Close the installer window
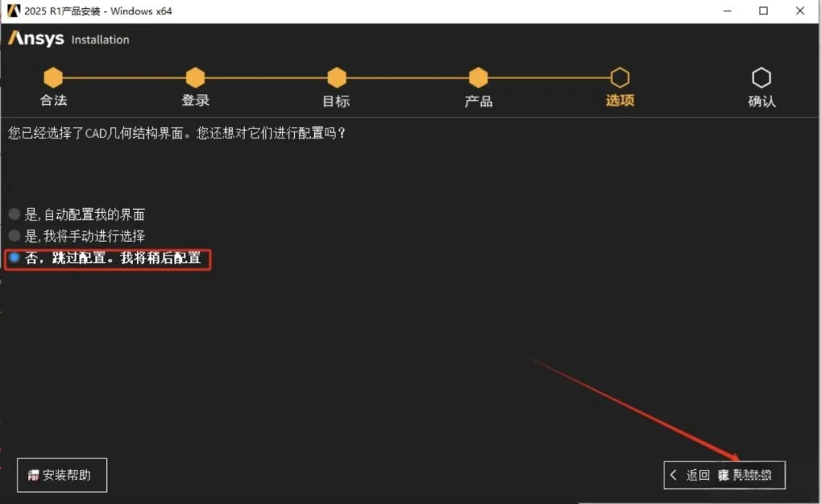The image size is (821, 504). (x=800, y=11)
